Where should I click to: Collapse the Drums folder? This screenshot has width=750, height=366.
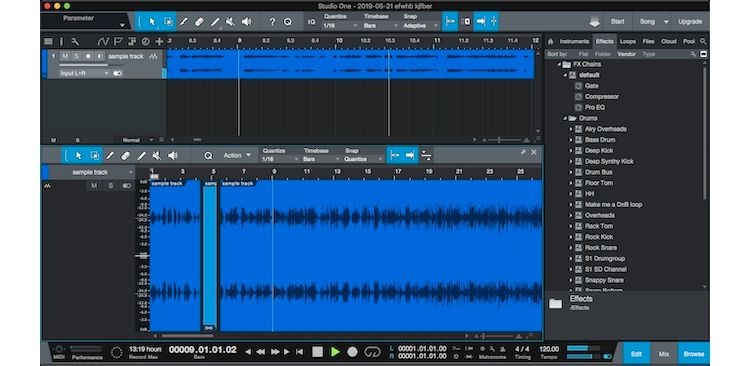coord(565,118)
